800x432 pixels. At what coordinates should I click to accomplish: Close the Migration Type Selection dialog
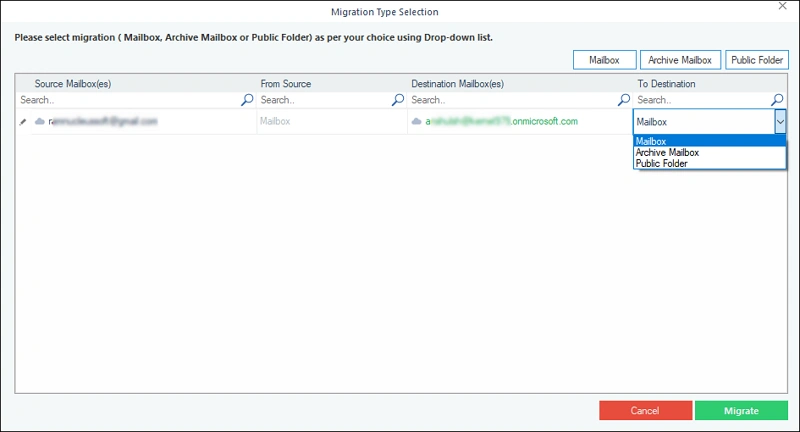[782, 6]
